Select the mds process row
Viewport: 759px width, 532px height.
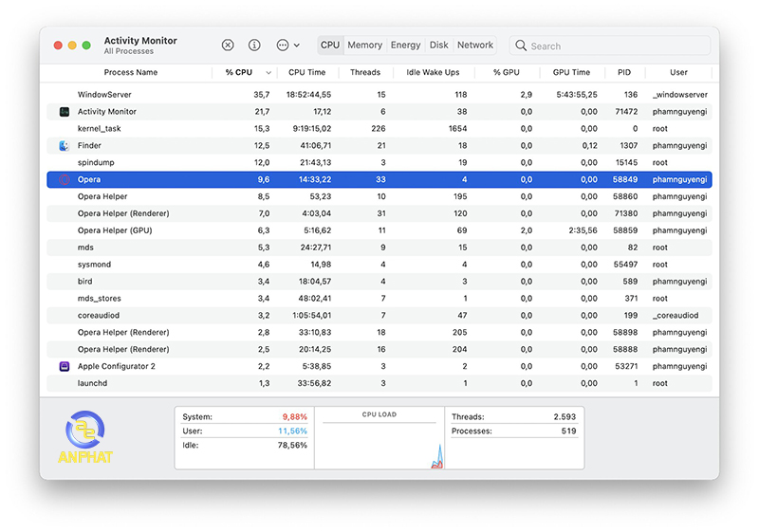point(379,248)
